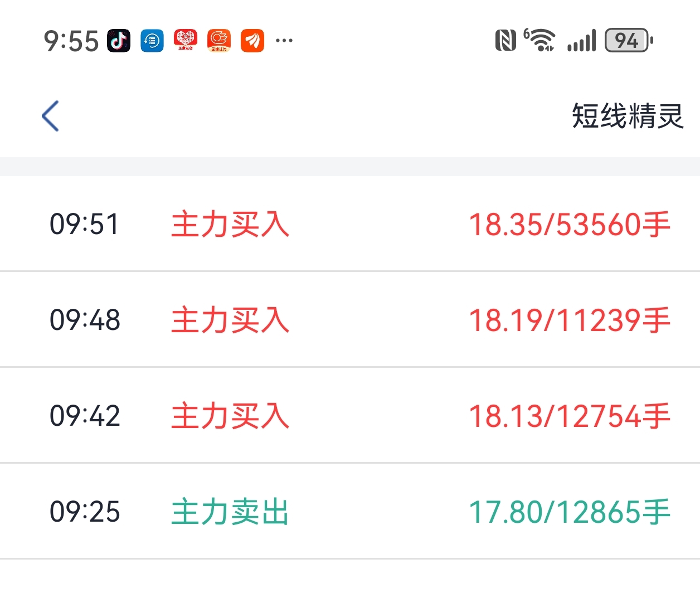Tap the blue list-sync notification icon
The width and height of the screenshot is (700, 593).
point(152,41)
